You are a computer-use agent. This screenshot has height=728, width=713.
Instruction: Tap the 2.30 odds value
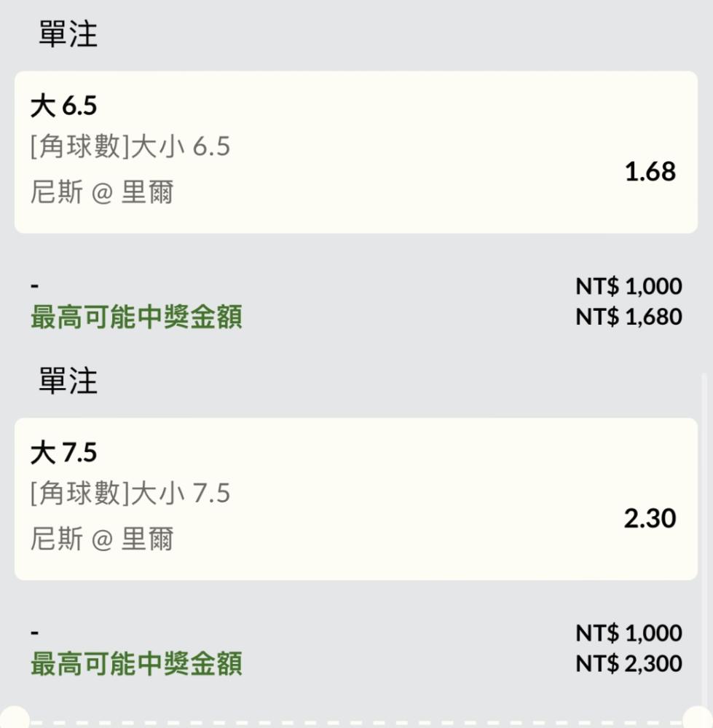[650, 518]
